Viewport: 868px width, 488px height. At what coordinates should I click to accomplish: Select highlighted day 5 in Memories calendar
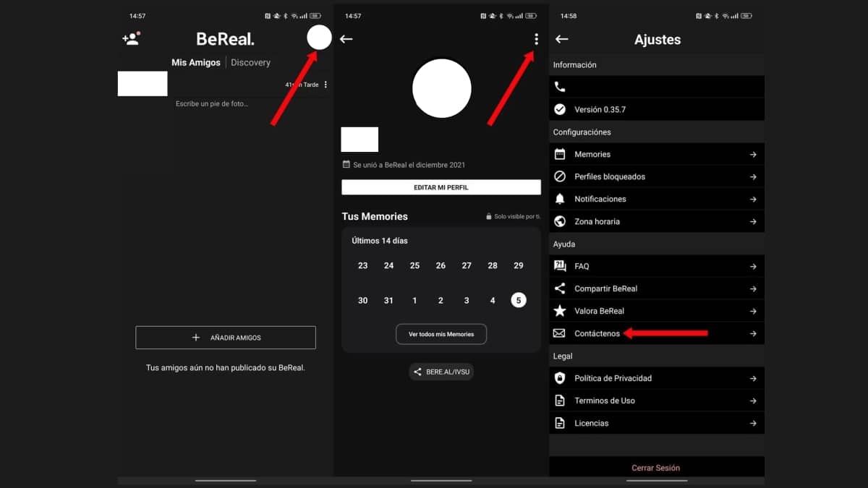(x=519, y=300)
